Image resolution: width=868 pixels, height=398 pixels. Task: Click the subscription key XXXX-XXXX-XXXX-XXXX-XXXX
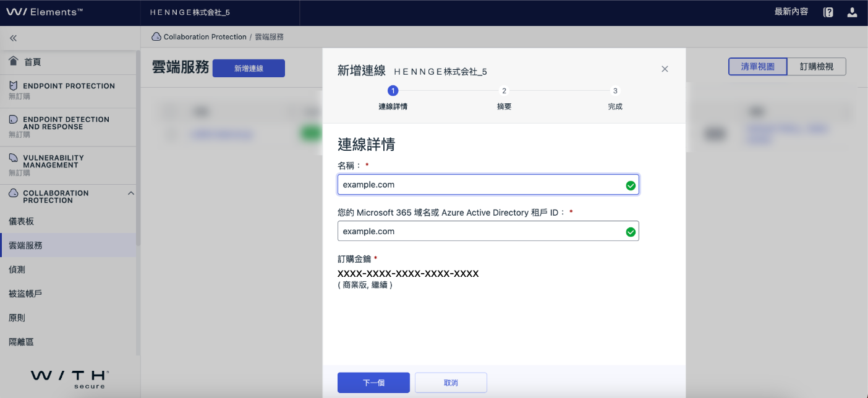[x=408, y=273]
